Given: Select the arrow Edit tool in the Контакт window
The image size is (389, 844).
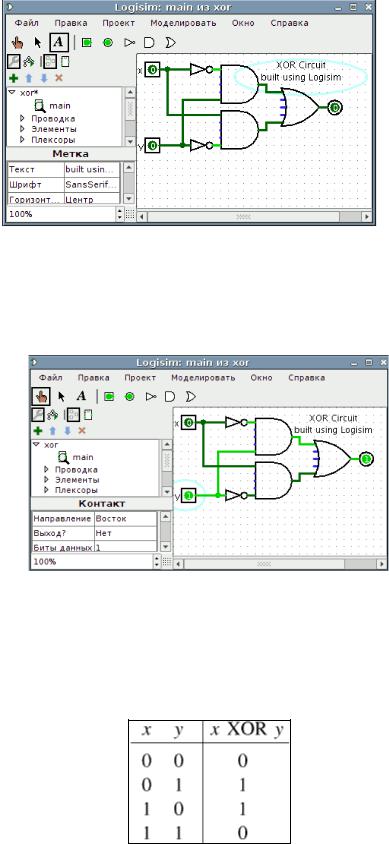Looking at the screenshot, I should [61, 397].
